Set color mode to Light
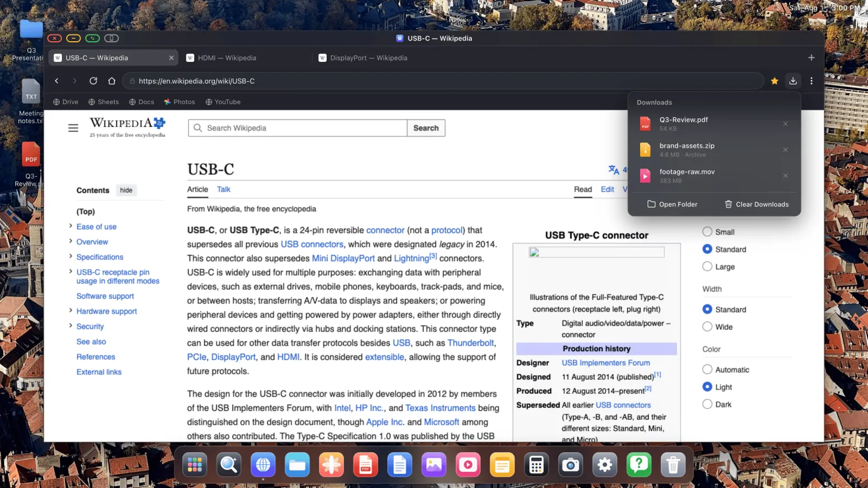 click(707, 387)
